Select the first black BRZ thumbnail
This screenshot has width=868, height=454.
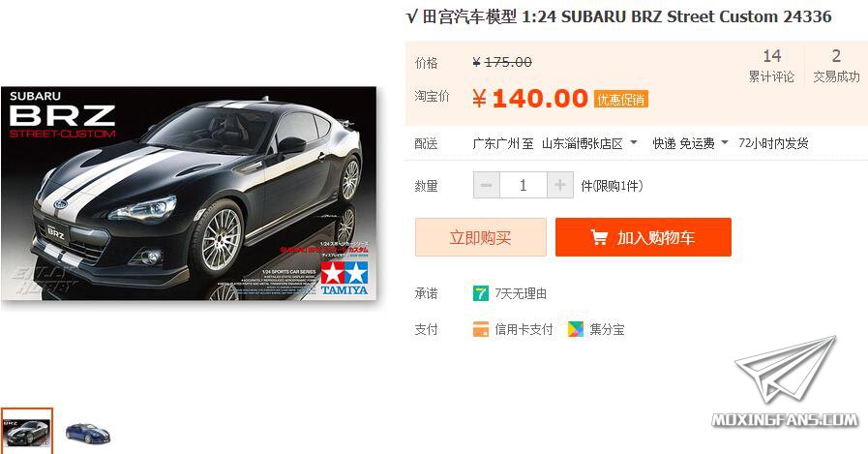click(26, 431)
